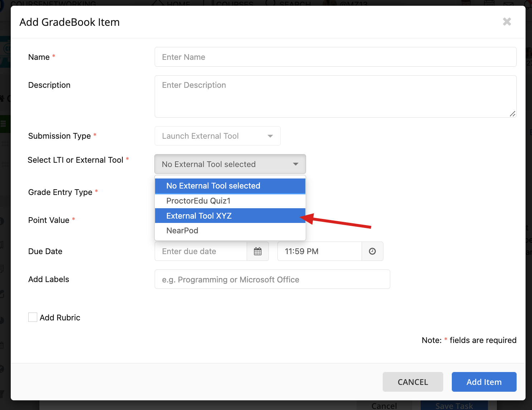Click the Description text area
The width and height of the screenshot is (532, 410).
(x=335, y=96)
